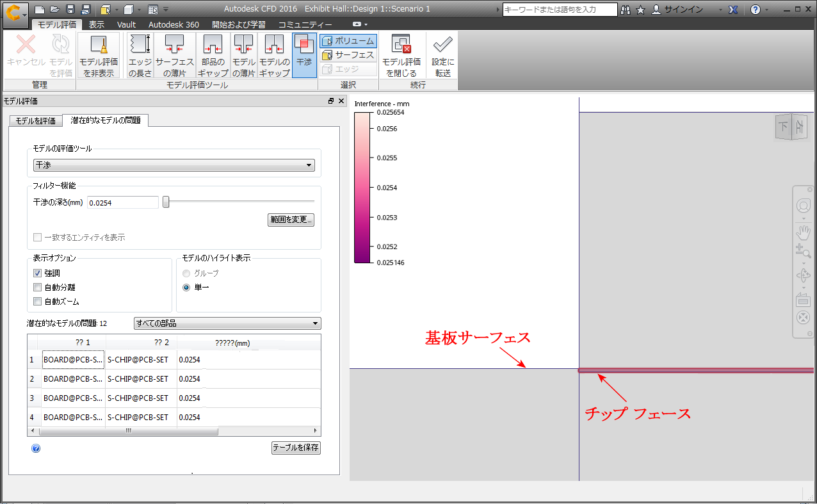The width and height of the screenshot is (817, 504).
Task: Click the list-with-cursor icon in quick access toolbar
Action: [x=152, y=10]
